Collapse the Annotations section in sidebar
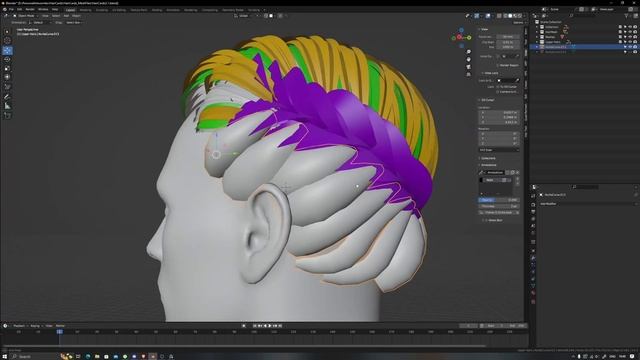The width and height of the screenshot is (640, 360). click(x=488, y=165)
